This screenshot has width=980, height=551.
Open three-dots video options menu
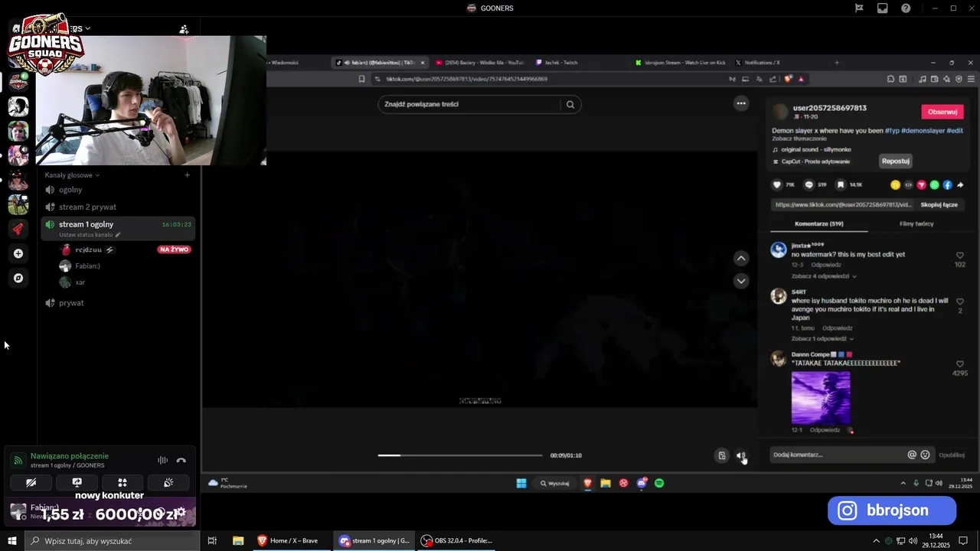(741, 103)
